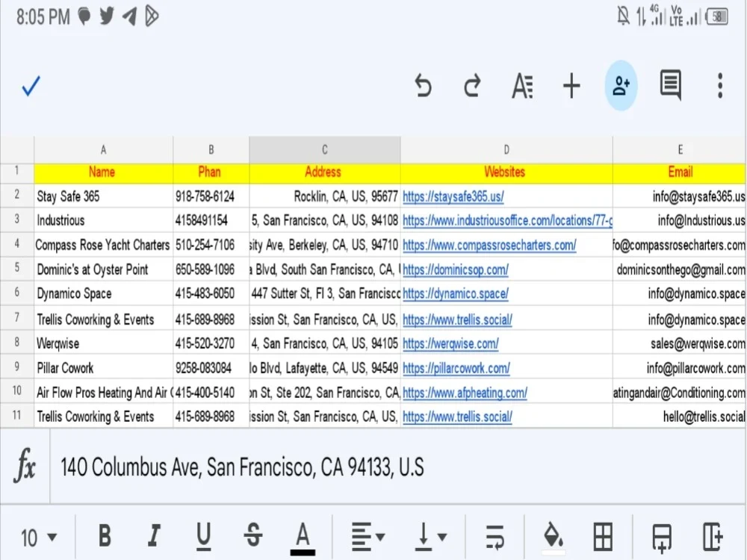Screen dimensions: 747x560
Task: Select Dominic's at Oyster Point cell
Action: click(x=103, y=270)
